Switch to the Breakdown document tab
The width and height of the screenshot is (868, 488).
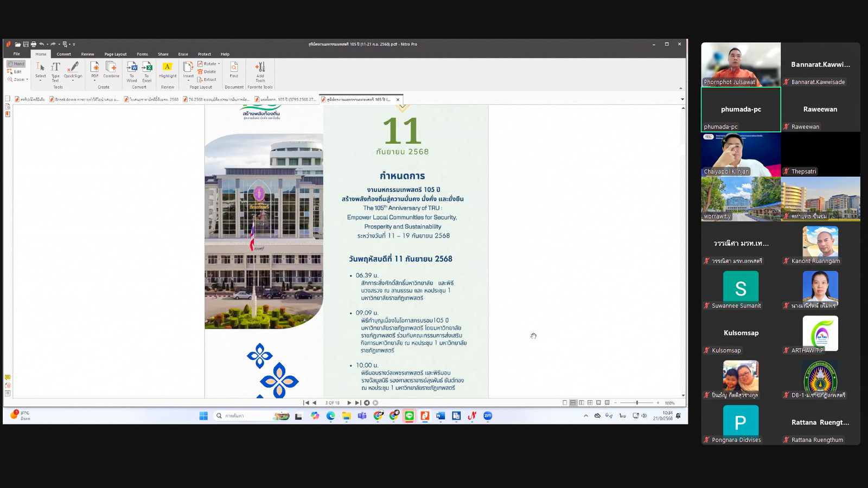pyautogui.click(x=84, y=99)
